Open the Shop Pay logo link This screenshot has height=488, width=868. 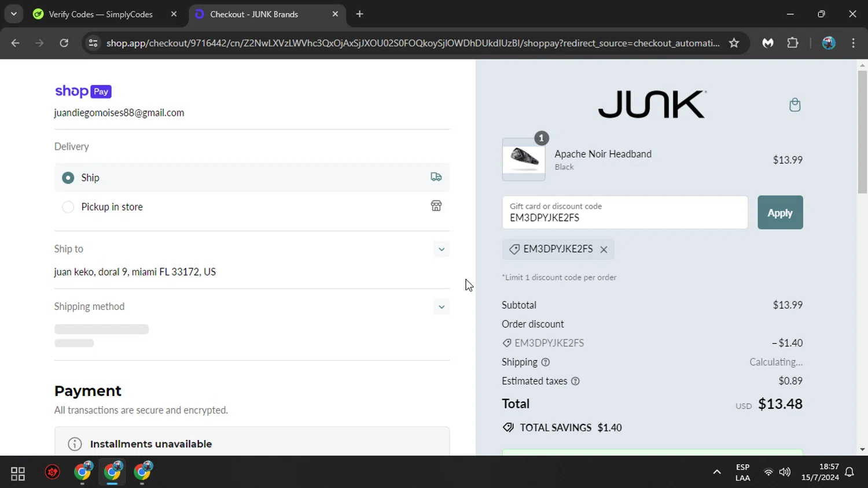pyautogui.click(x=83, y=91)
